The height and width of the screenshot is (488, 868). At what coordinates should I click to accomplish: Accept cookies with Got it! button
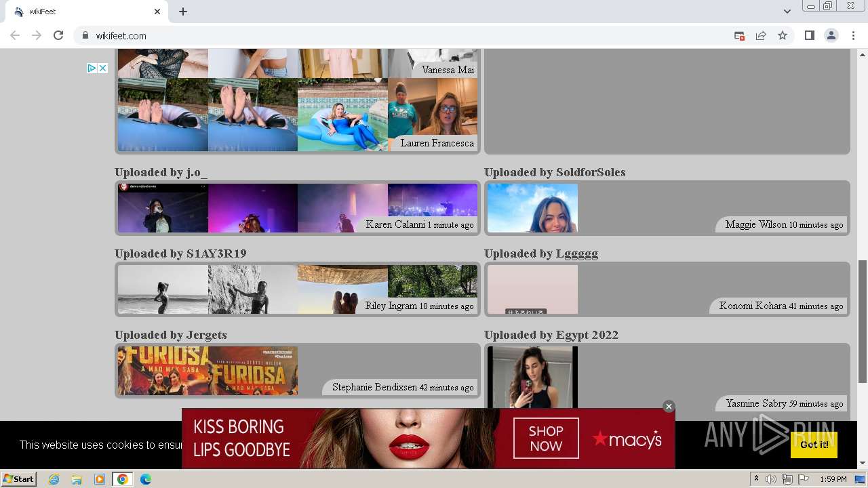(x=814, y=445)
